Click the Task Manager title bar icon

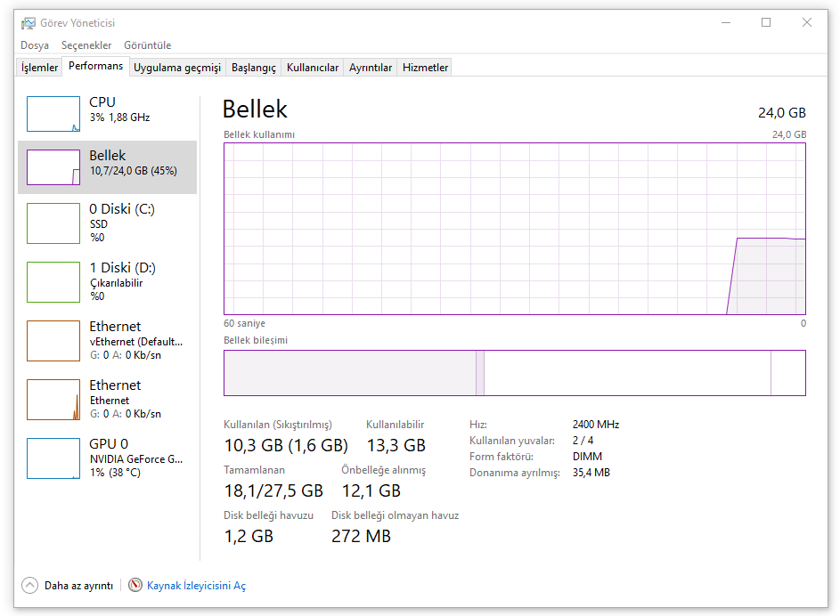click(29, 23)
